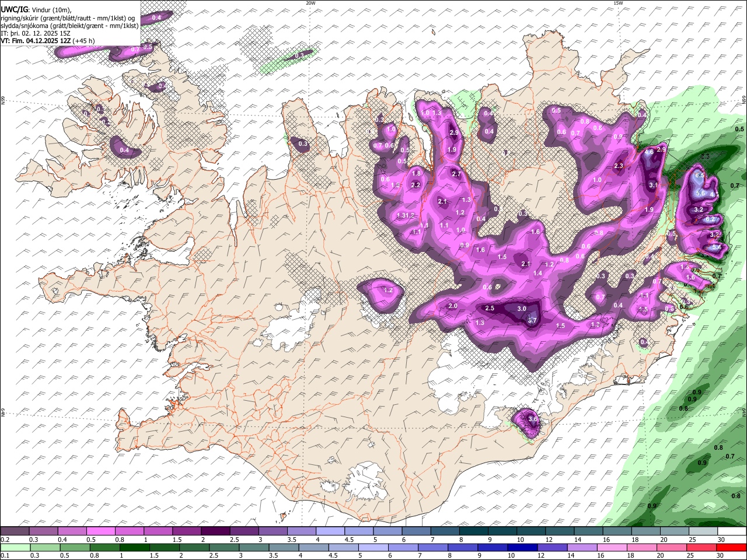Click the dark navy blue rain legend swatch
The height and width of the screenshot is (560, 747).
[522, 547]
